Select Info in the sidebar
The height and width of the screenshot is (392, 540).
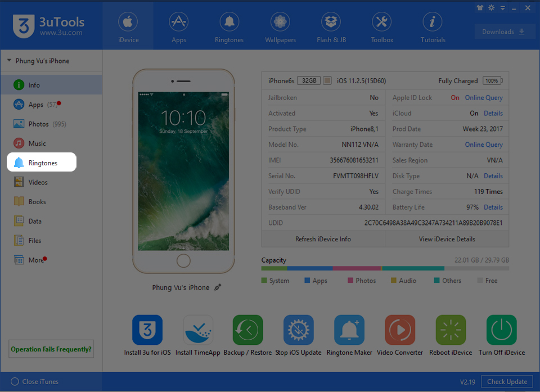pos(51,85)
